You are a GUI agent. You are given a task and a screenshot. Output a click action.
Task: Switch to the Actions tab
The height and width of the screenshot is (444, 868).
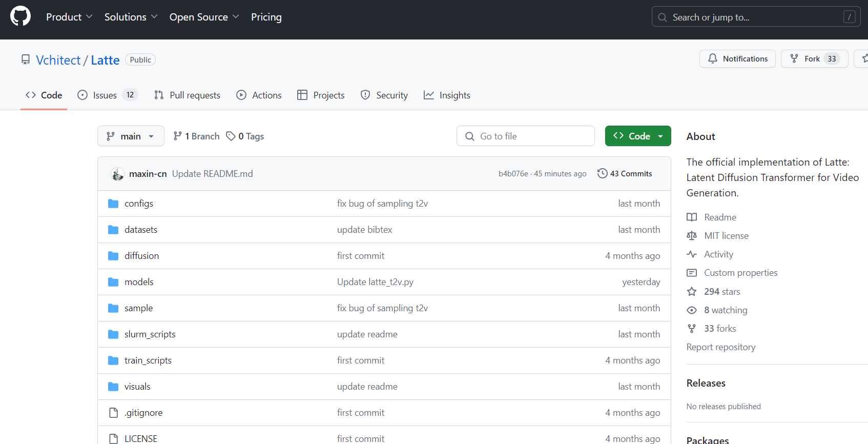pos(259,95)
